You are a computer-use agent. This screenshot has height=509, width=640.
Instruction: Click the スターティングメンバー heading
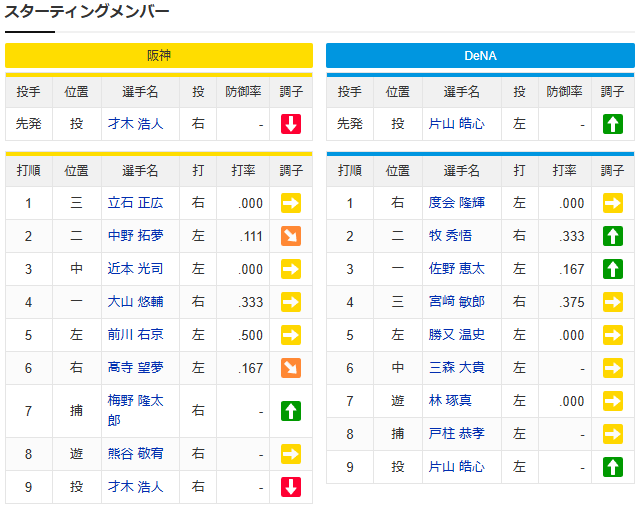click(87, 11)
